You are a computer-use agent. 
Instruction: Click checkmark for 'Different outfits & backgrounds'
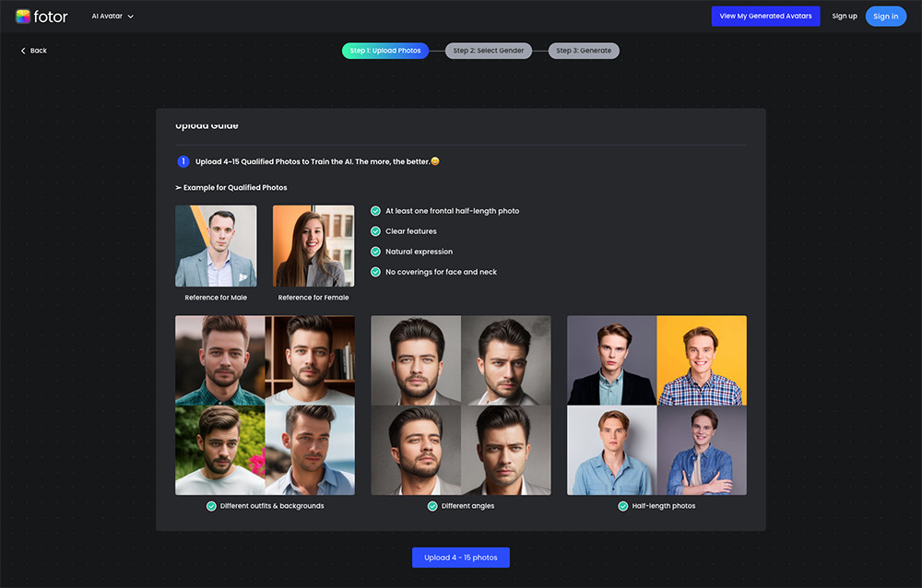211,506
